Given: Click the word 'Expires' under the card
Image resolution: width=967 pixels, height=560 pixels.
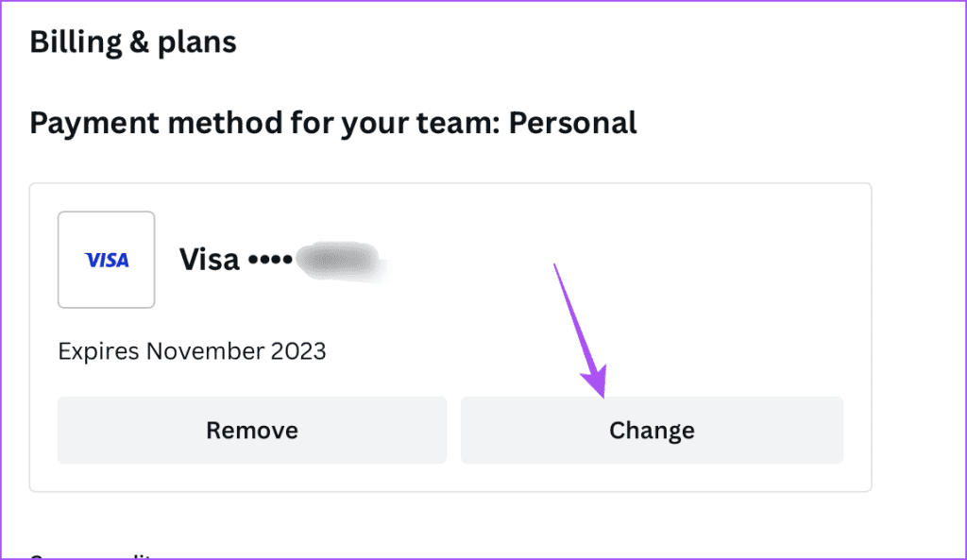Looking at the screenshot, I should click(98, 351).
